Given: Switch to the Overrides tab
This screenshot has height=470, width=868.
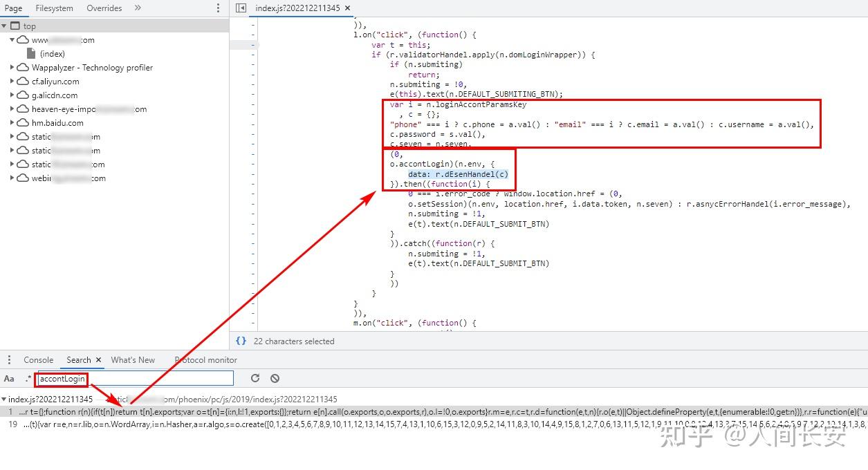Looking at the screenshot, I should (104, 8).
